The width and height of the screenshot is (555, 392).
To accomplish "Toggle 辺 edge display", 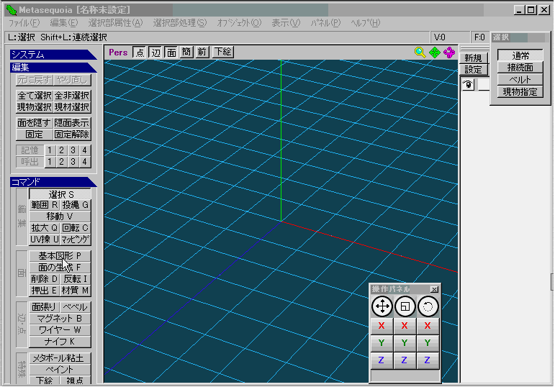I will (155, 53).
